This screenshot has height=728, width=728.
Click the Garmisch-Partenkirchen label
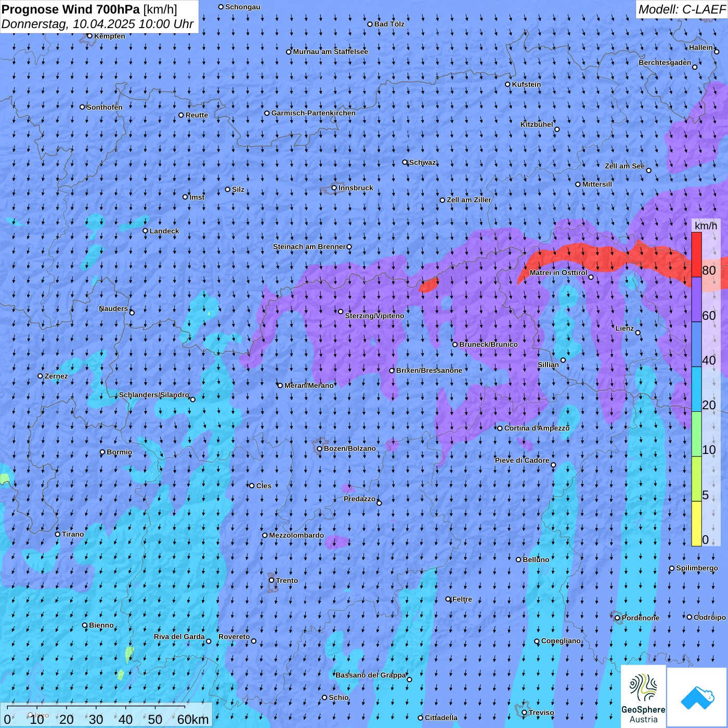314,113
